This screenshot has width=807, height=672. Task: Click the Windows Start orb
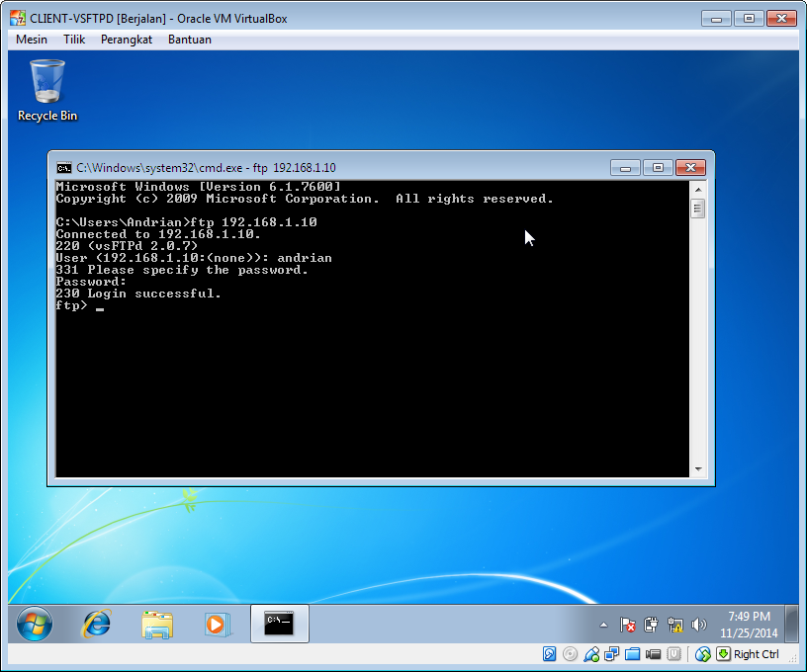[x=35, y=624]
